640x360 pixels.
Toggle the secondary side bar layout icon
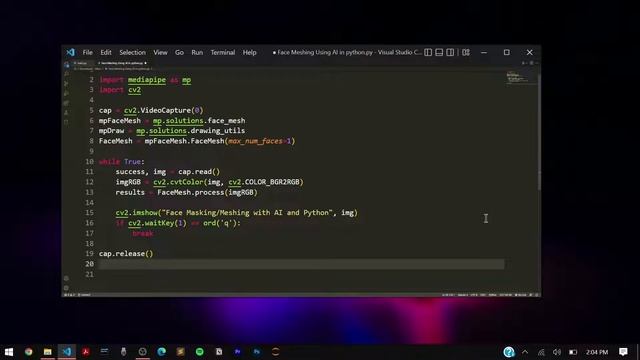click(x=450, y=52)
